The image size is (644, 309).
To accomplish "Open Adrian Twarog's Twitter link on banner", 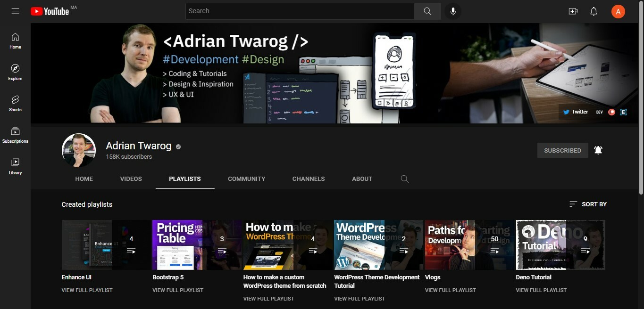I will point(575,112).
